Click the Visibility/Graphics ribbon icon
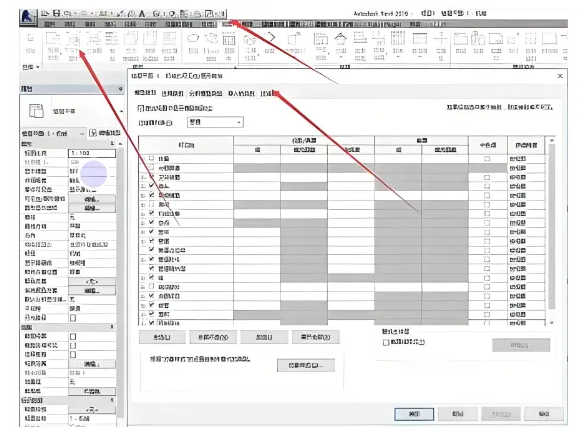The height and width of the screenshot is (444, 584). click(x=73, y=46)
